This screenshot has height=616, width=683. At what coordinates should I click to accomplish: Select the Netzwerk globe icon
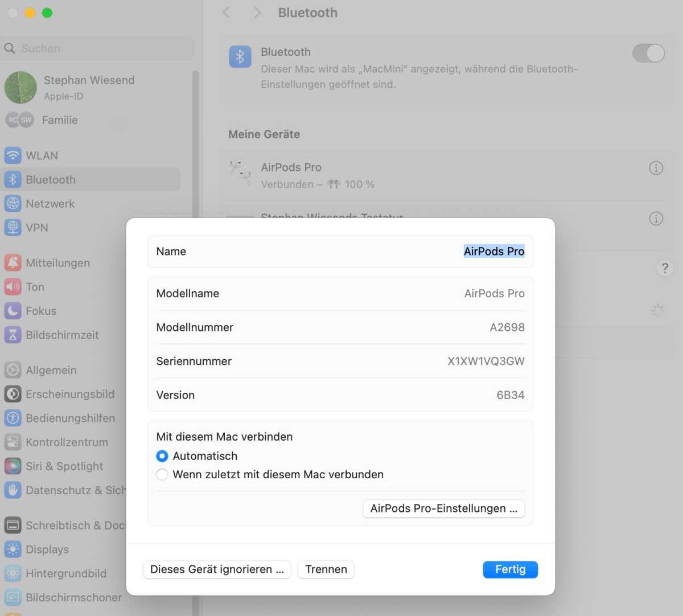point(13,203)
